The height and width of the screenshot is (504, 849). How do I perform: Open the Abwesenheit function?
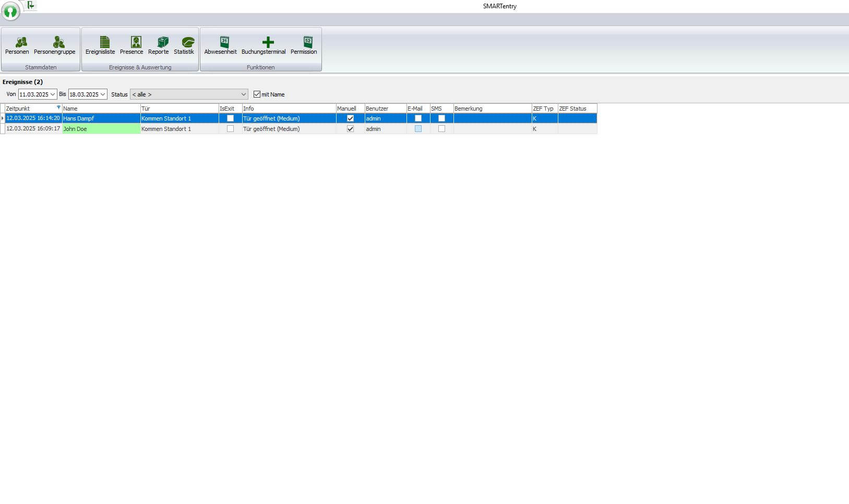[221, 46]
